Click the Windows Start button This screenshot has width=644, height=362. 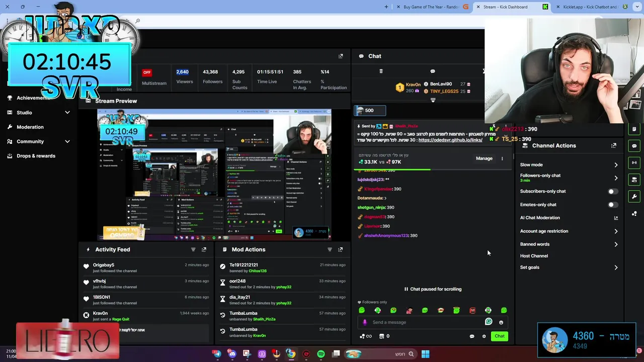point(425,354)
